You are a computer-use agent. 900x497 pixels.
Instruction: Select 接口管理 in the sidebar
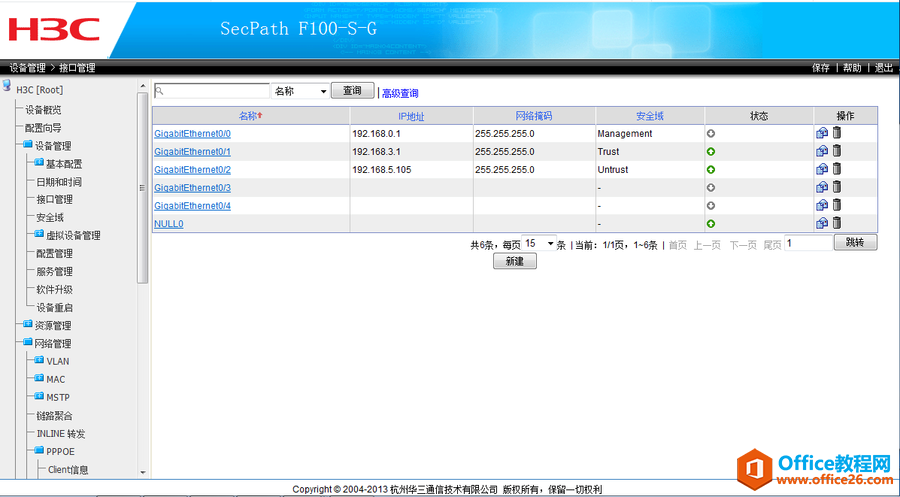click(55, 199)
